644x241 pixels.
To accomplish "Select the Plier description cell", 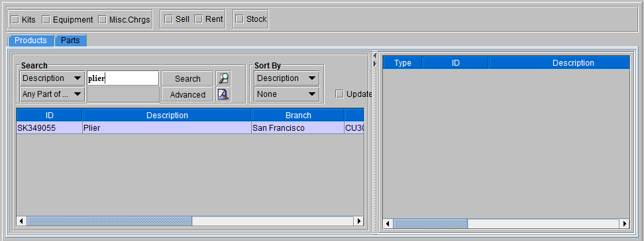I will 167,128.
